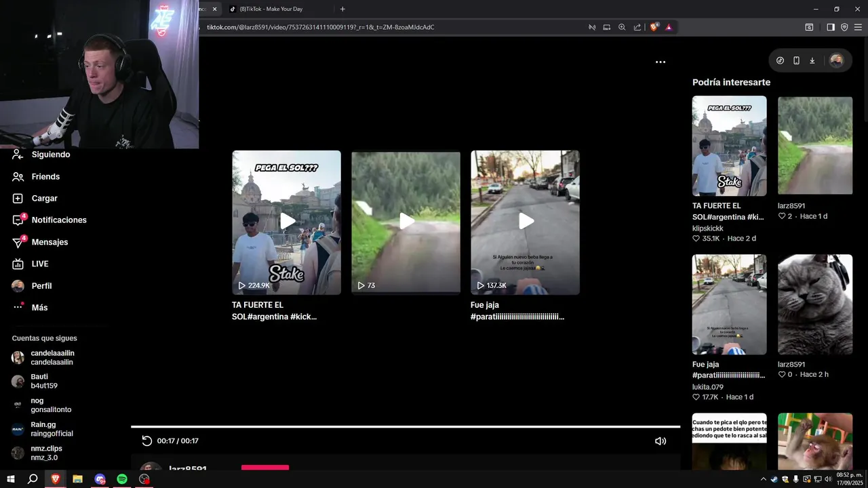Open Brave Shields lion icon
This screenshot has width=868, height=488.
point(654,27)
